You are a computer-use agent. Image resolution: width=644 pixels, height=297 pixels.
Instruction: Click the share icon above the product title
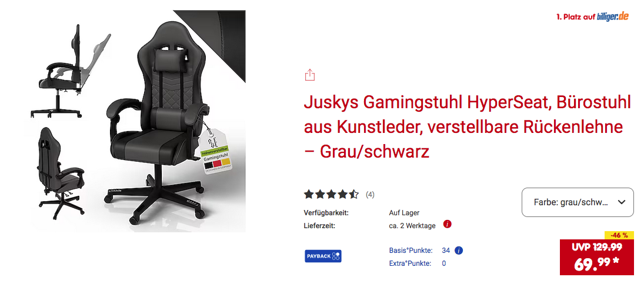click(x=310, y=75)
